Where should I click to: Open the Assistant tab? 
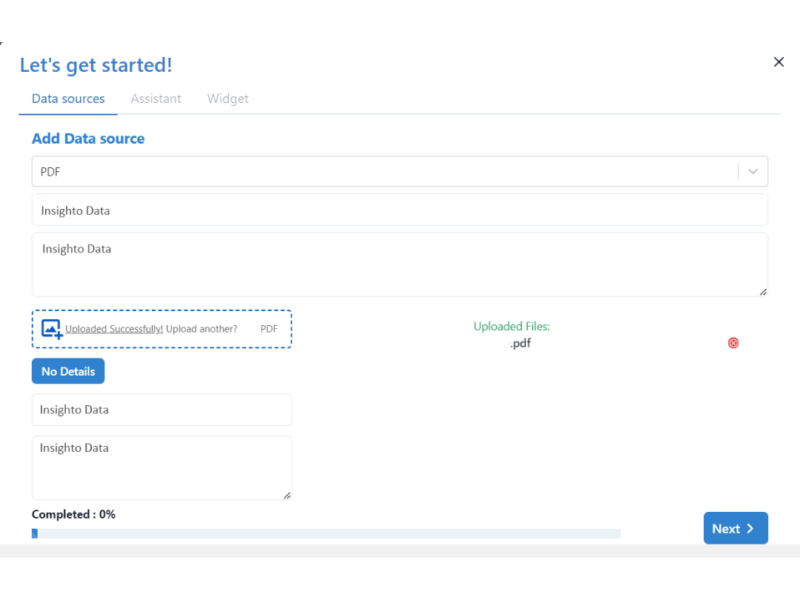156,99
